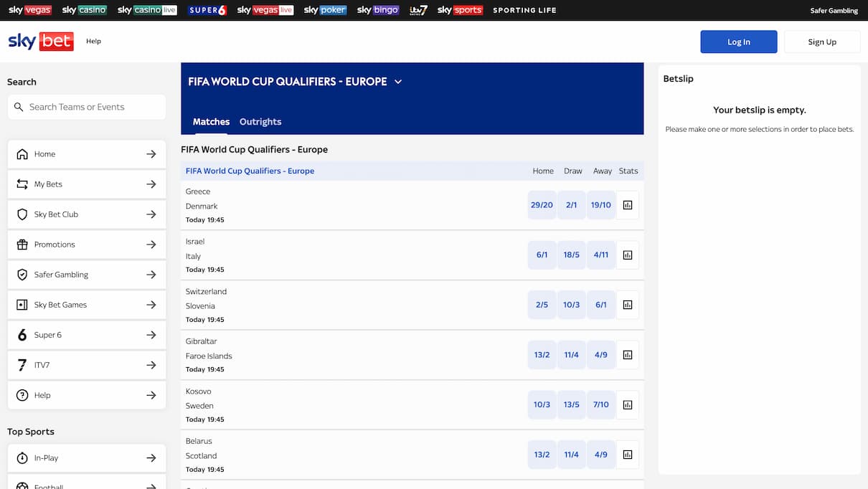Open My Bets via its arrow
This screenshot has height=489, width=868.
click(x=151, y=184)
